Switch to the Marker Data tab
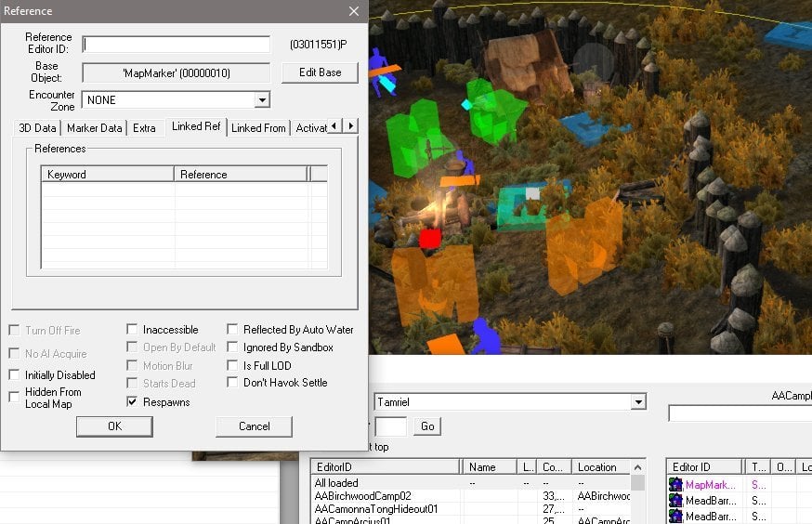Viewport: 812px width, 524px height. (94, 128)
